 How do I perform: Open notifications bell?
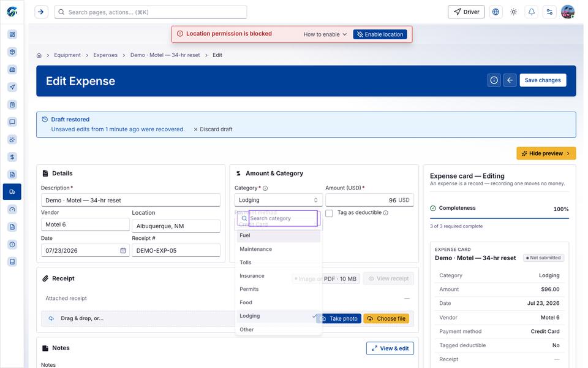click(x=532, y=12)
